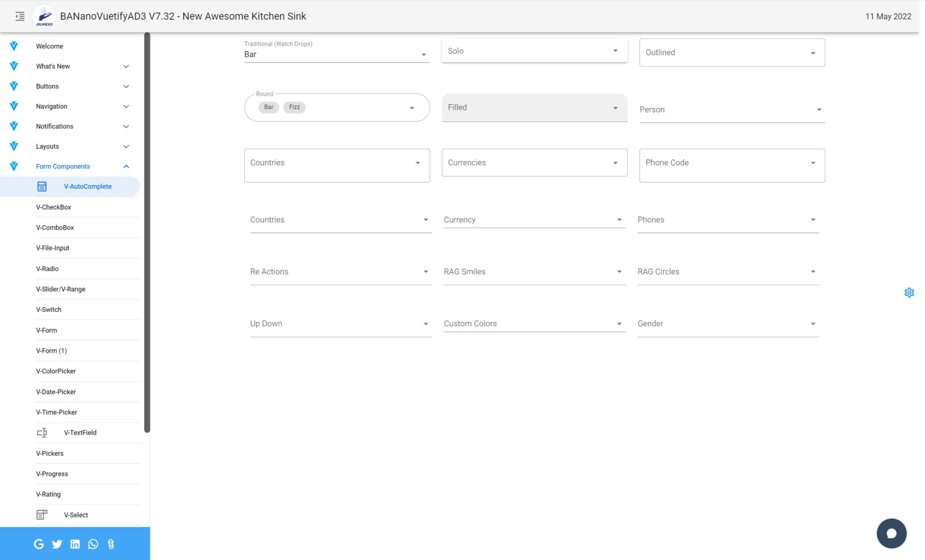Click the V-Select list icon
Viewport: 925px width, 560px height.
pyautogui.click(x=42, y=515)
